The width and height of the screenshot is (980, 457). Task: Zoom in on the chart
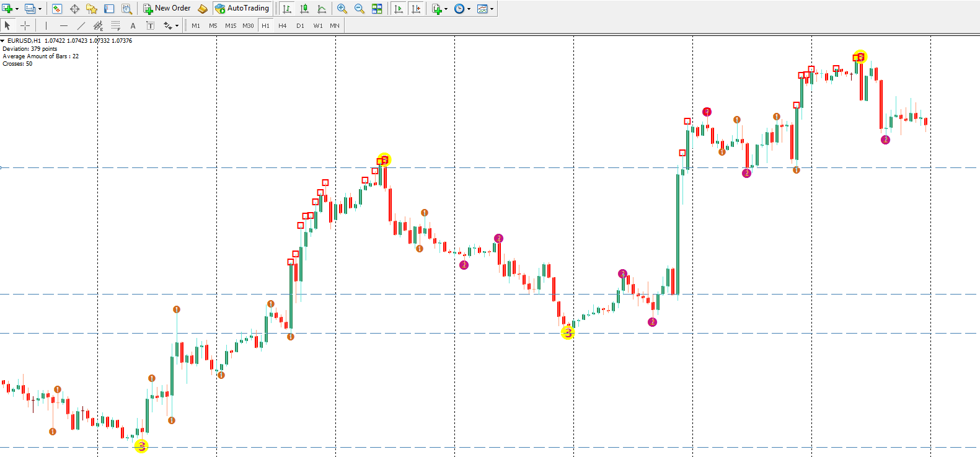click(342, 9)
